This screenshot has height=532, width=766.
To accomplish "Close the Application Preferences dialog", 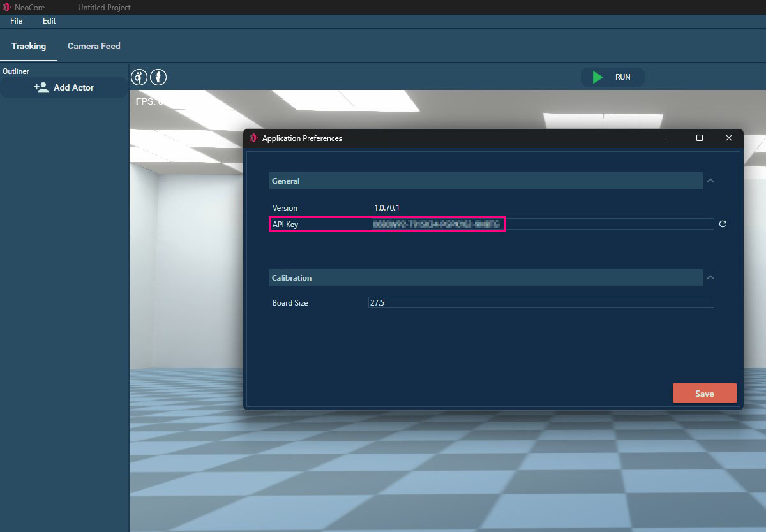I will (728, 138).
